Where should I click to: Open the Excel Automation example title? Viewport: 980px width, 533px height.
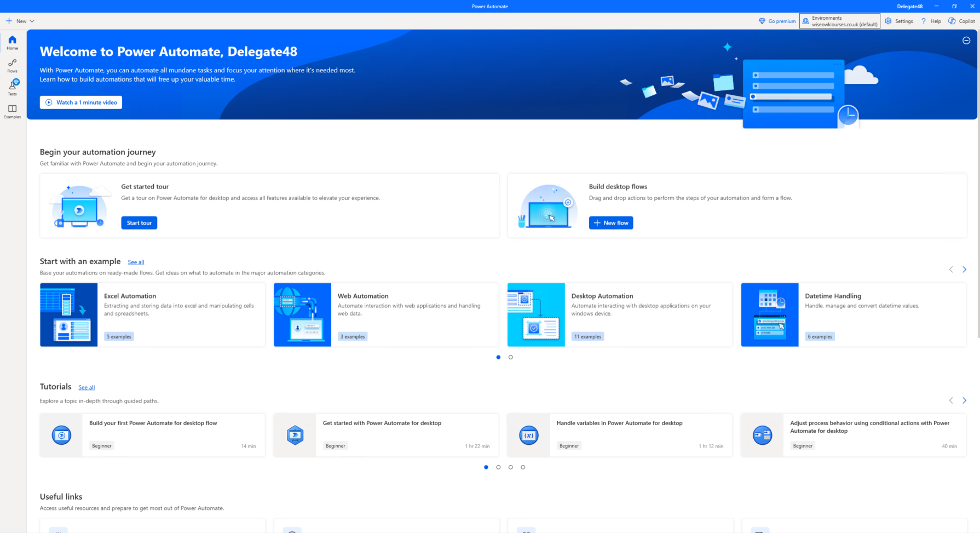[130, 296]
